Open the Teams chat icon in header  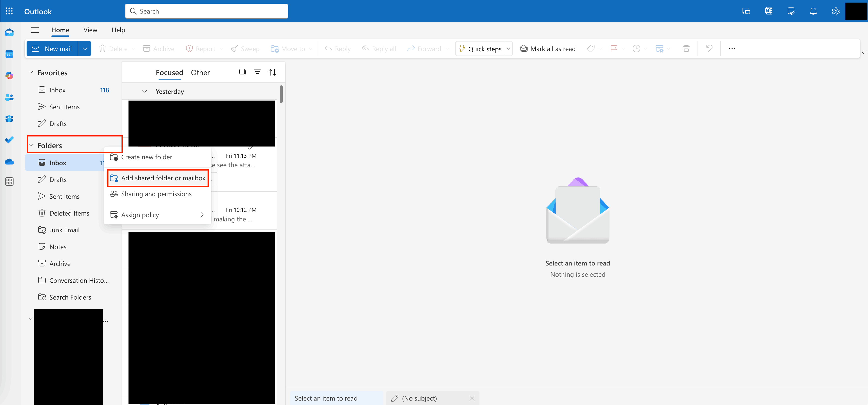[x=746, y=11]
